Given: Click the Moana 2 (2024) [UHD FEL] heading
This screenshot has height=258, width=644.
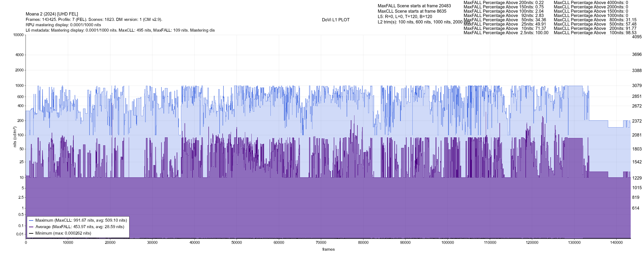Looking at the screenshot, I should 52,14.
